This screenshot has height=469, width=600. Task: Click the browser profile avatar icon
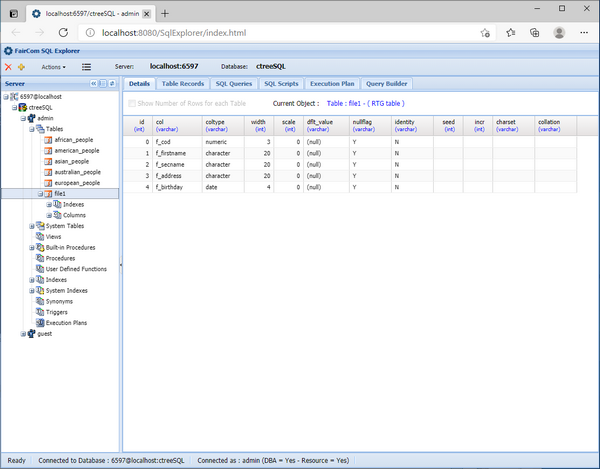559,33
